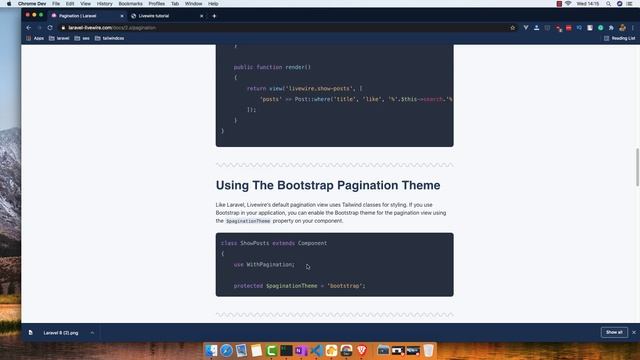Open Preview from the dock
This screenshot has height=360, width=640.
coord(241,350)
